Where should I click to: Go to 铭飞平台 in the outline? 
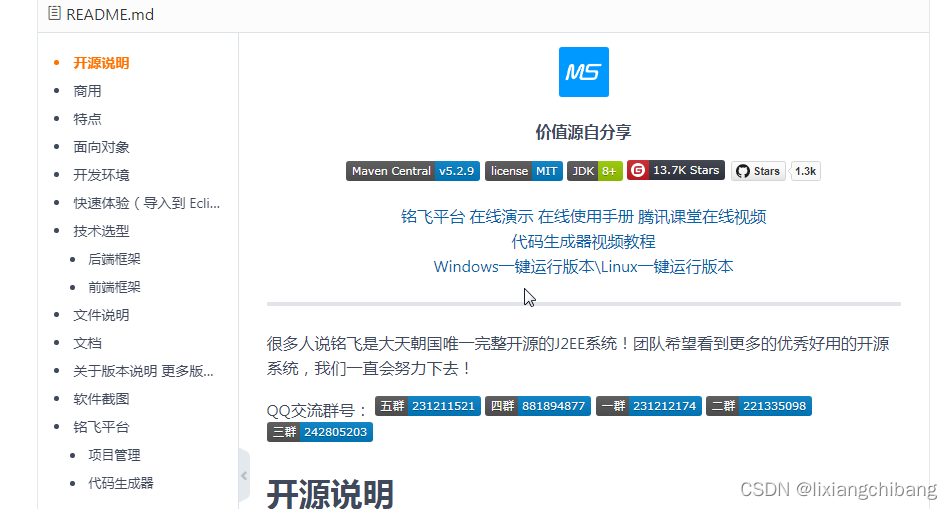click(101, 427)
